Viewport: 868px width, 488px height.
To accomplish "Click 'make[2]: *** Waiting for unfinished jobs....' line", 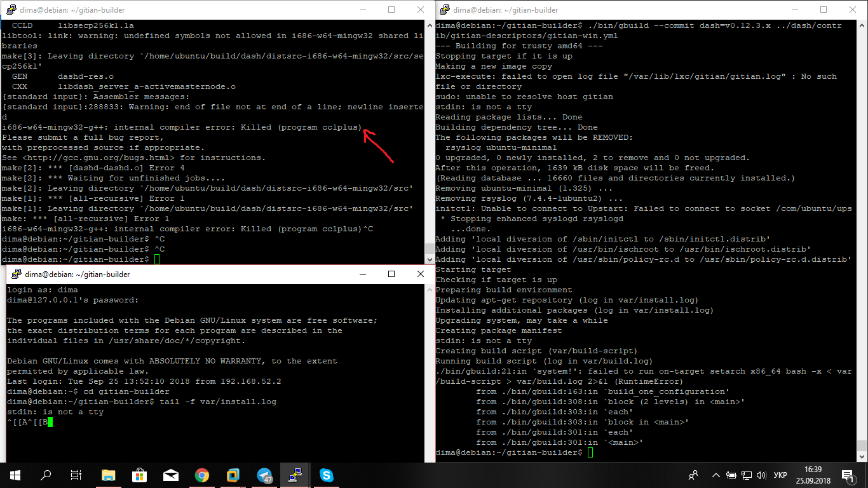I will coord(114,178).
